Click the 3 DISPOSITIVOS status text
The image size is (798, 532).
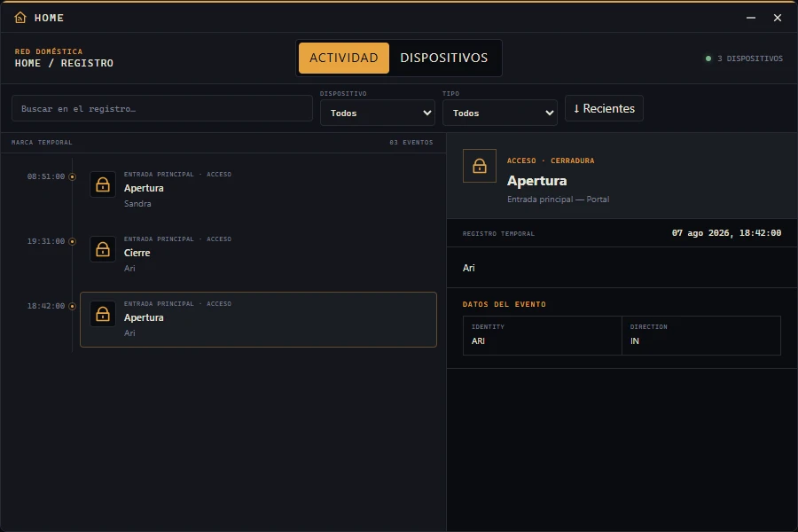pos(749,59)
